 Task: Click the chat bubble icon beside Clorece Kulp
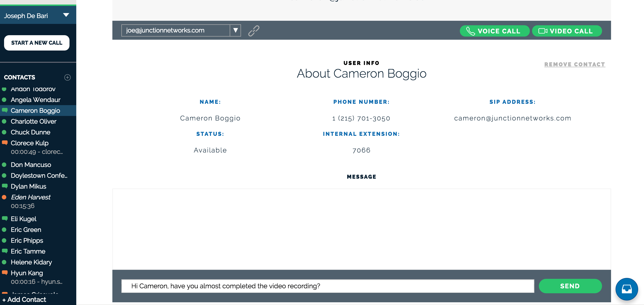tap(5, 143)
